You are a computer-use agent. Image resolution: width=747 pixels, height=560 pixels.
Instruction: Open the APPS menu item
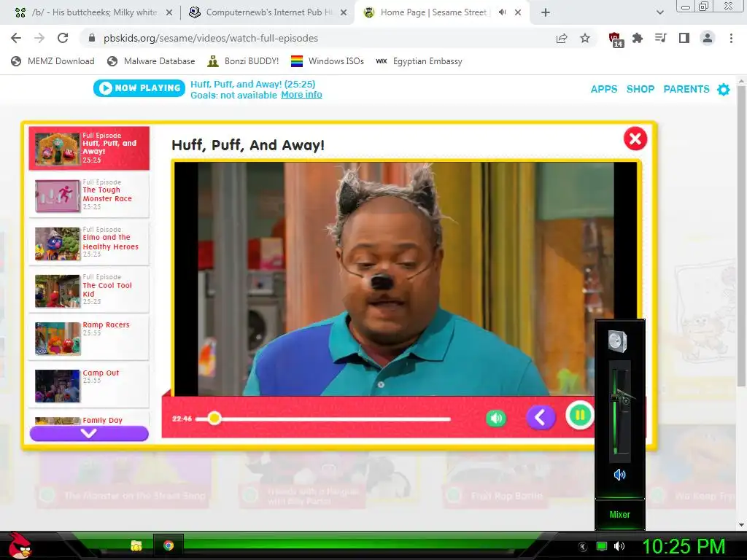click(x=604, y=89)
